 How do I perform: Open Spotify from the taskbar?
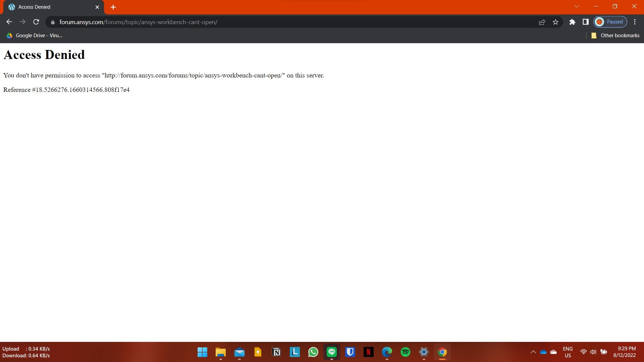(x=406, y=352)
